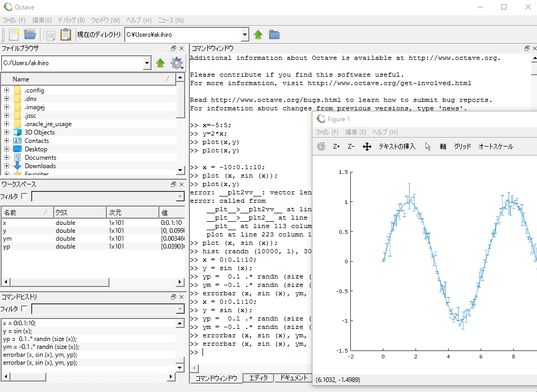Viewport: 537px width, 392px height.
Task: Go to parent directory using green arrow
Action: click(258, 35)
